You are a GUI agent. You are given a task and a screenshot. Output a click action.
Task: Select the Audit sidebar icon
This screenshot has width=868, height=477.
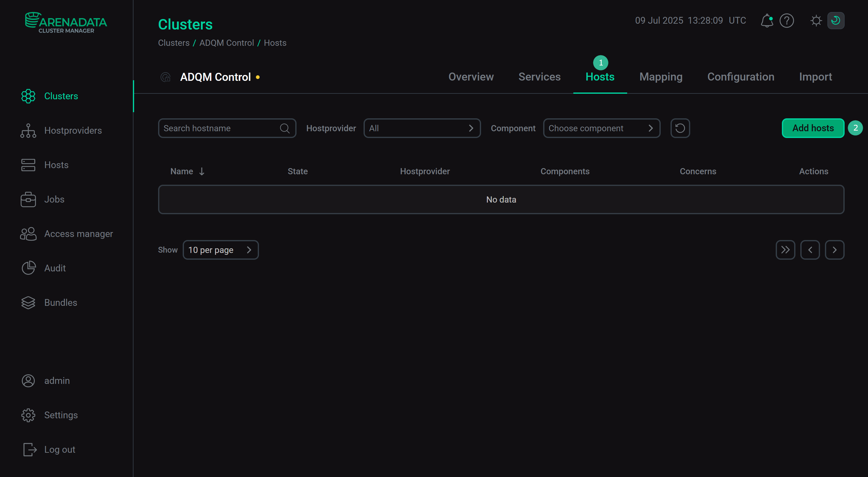(28, 268)
